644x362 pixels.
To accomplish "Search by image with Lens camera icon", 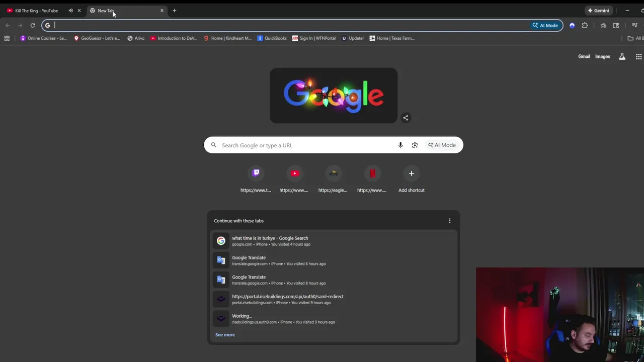I will tap(415, 145).
